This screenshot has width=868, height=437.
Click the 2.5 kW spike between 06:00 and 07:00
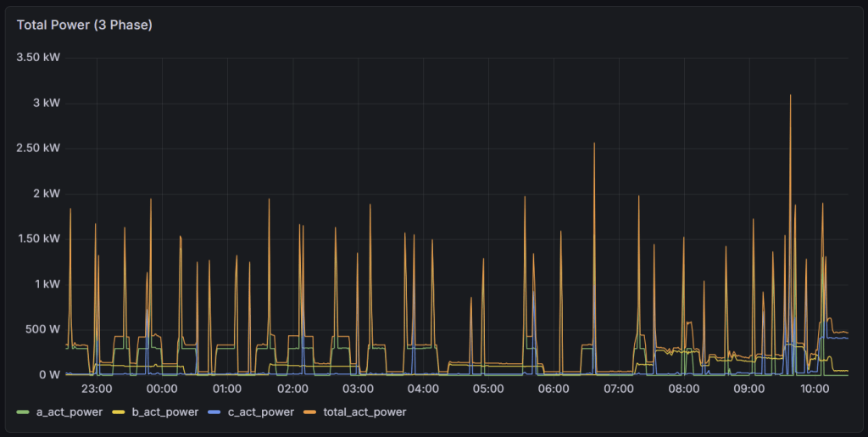594,144
